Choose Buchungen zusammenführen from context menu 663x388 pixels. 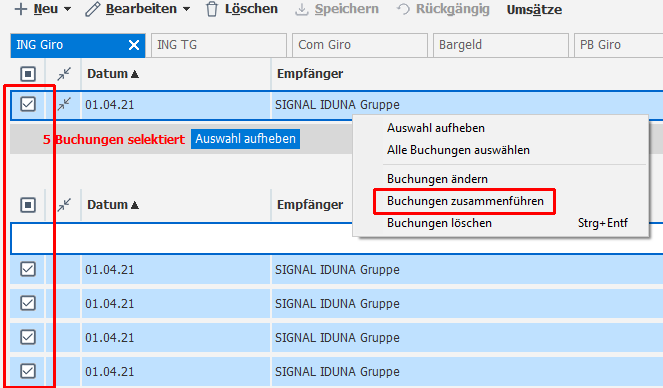(465, 201)
